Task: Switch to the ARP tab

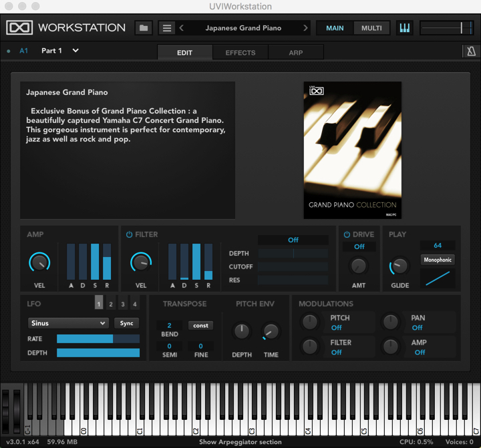Action: pos(296,53)
